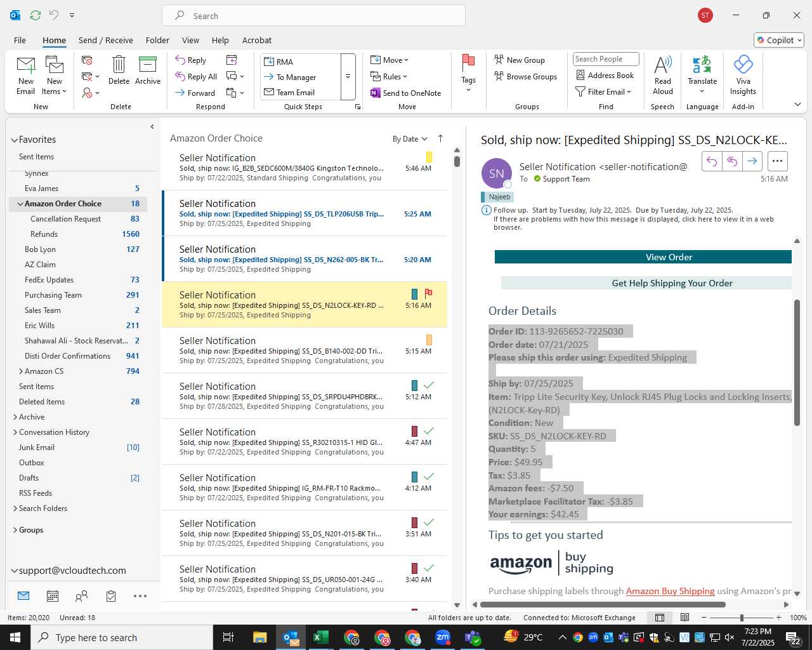Click the Windows Start button

click(x=15, y=637)
